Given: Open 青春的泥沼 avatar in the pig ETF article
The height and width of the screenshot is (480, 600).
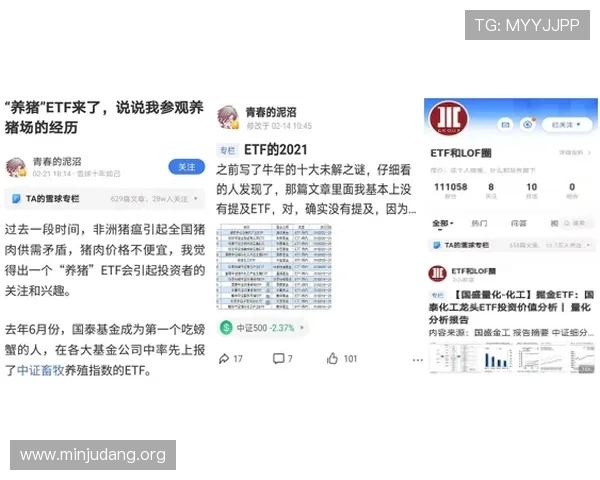Looking at the screenshot, I should click(16, 167).
